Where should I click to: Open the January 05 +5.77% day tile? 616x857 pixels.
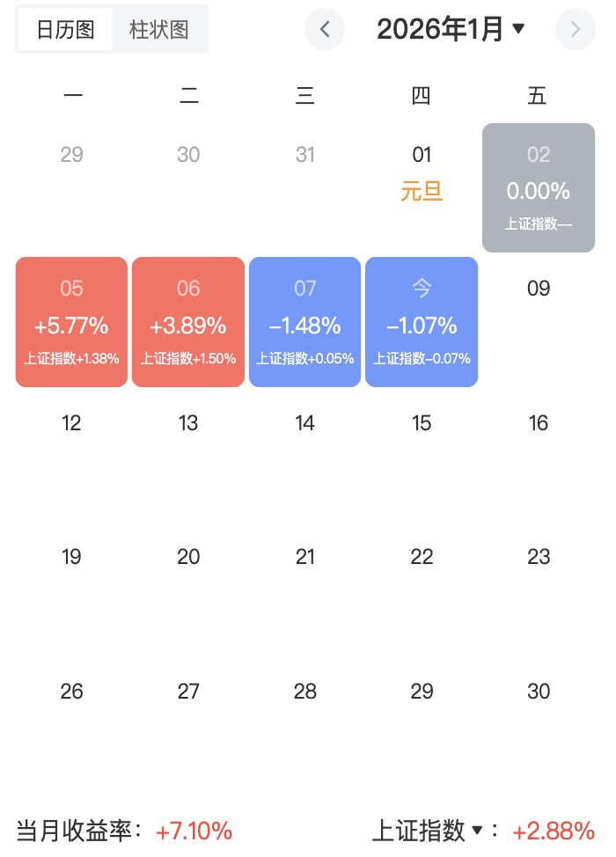(72, 322)
